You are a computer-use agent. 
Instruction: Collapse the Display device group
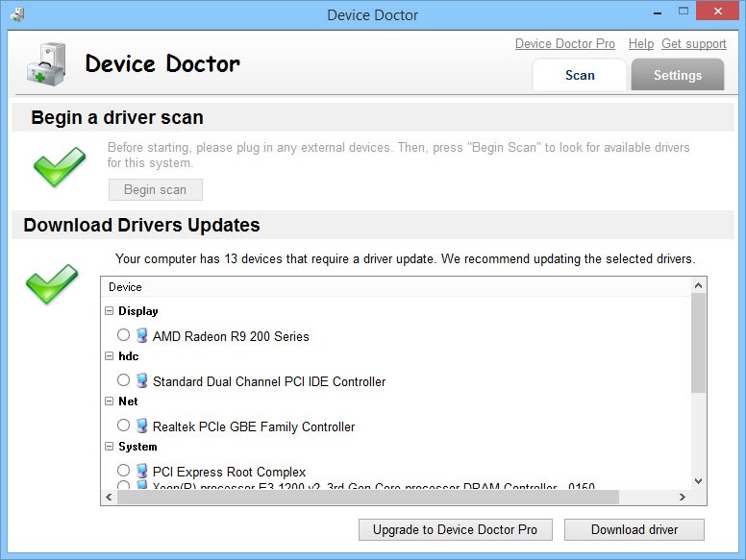click(x=109, y=310)
